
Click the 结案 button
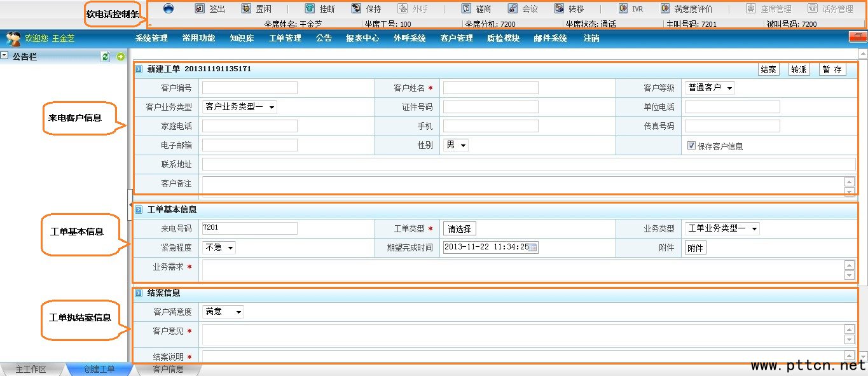coord(768,69)
